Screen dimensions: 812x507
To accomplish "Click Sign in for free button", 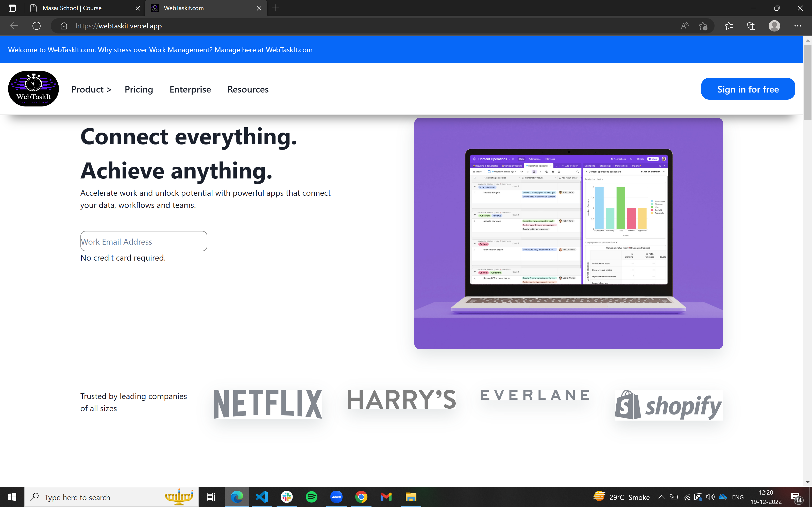I will (x=748, y=89).
